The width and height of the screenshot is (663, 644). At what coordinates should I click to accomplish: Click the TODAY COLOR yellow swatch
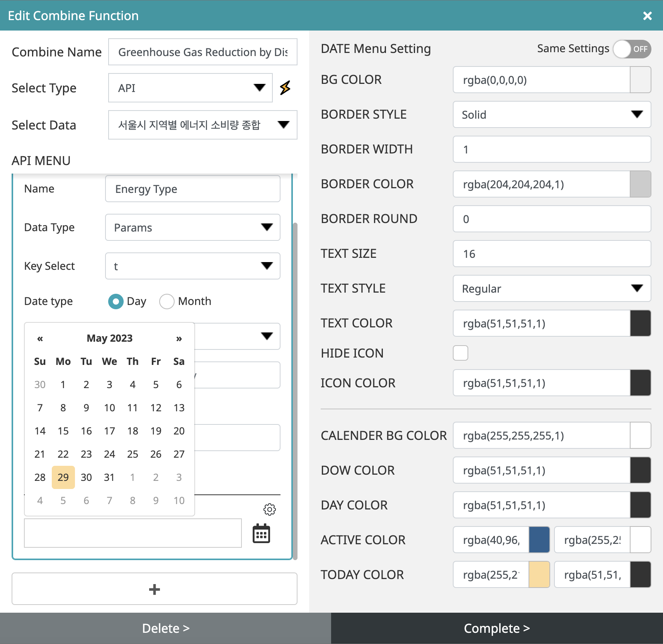(x=539, y=574)
